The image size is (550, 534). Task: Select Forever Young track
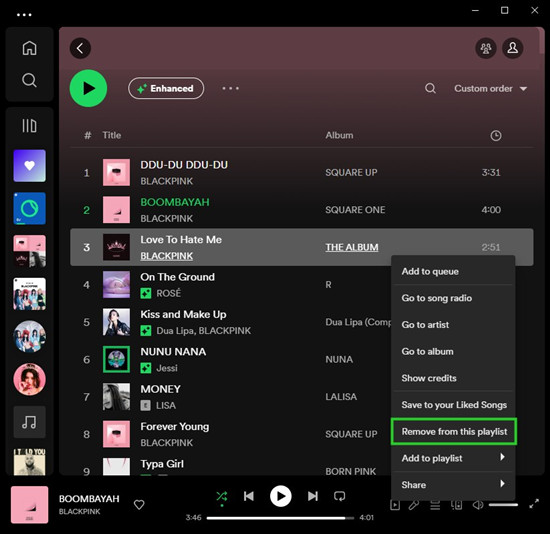(175, 427)
